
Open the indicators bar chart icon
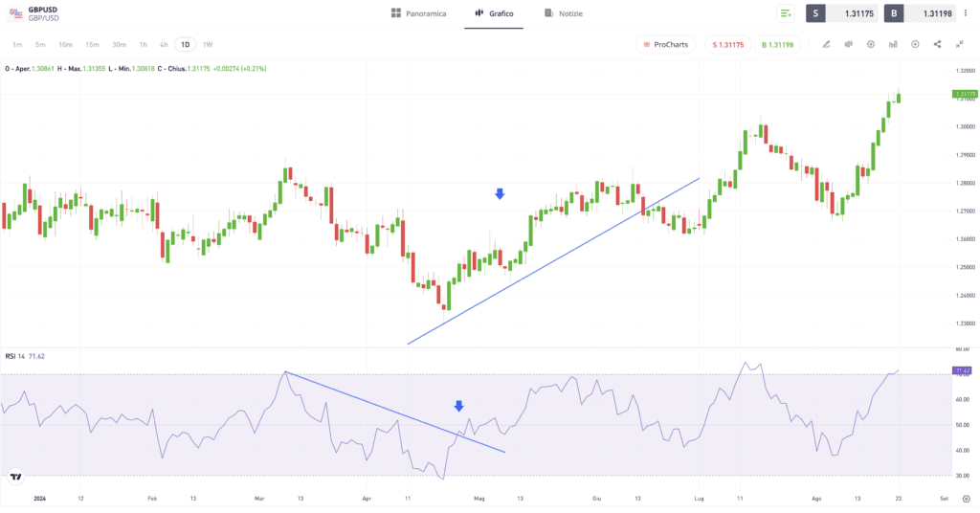click(x=893, y=44)
